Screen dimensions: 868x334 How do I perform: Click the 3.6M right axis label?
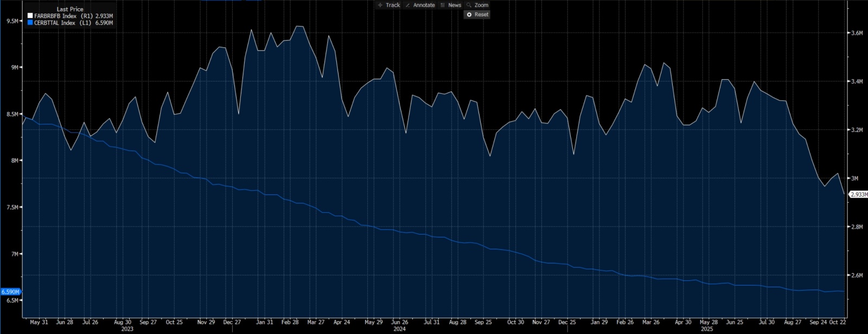click(x=857, y=33)
